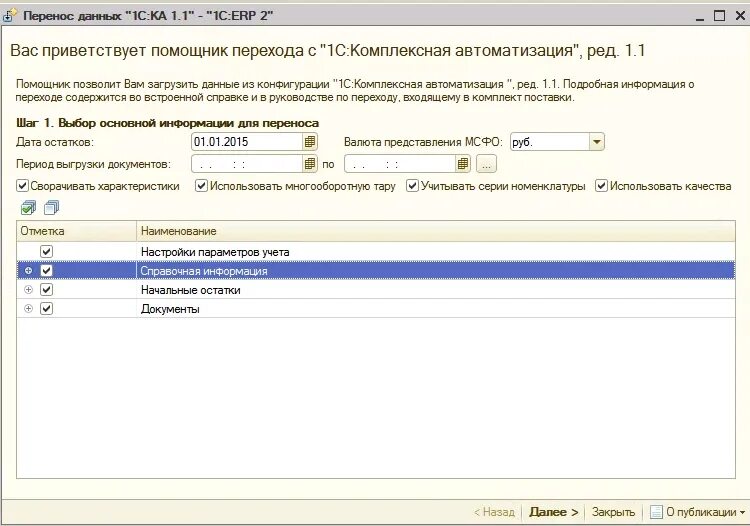Toggle Использовать качества checkbox
This screenshot has width=750, height=526.
click(x=601, y=186)
